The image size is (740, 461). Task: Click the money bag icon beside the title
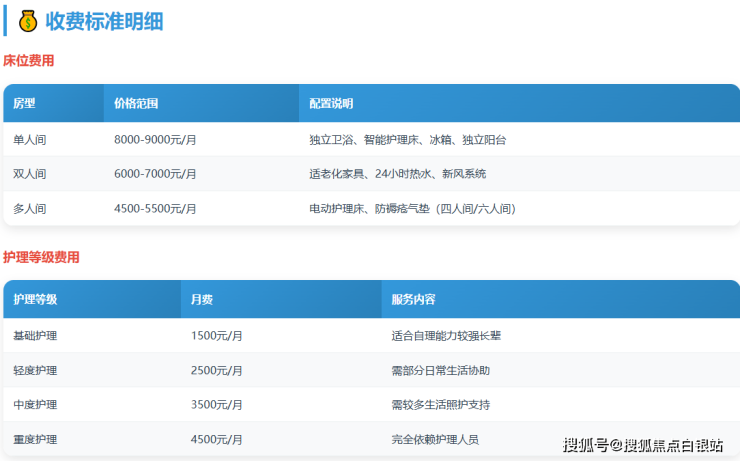[x=27, y=21]
